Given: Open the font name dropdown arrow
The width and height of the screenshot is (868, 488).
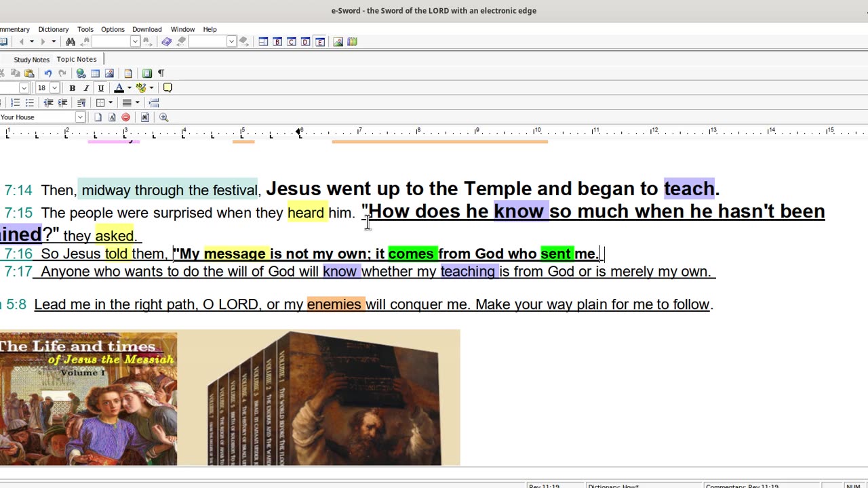Looking at the screenshot, I should tap(24, 88).
